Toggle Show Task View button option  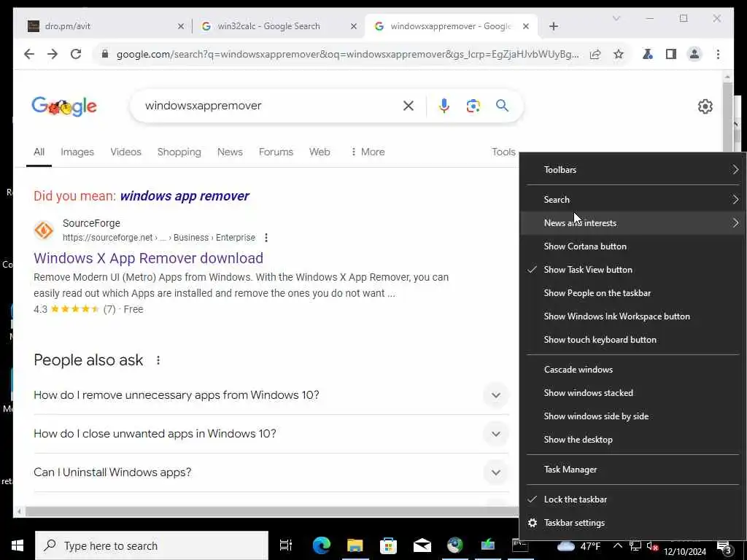(x=632, y=270)
